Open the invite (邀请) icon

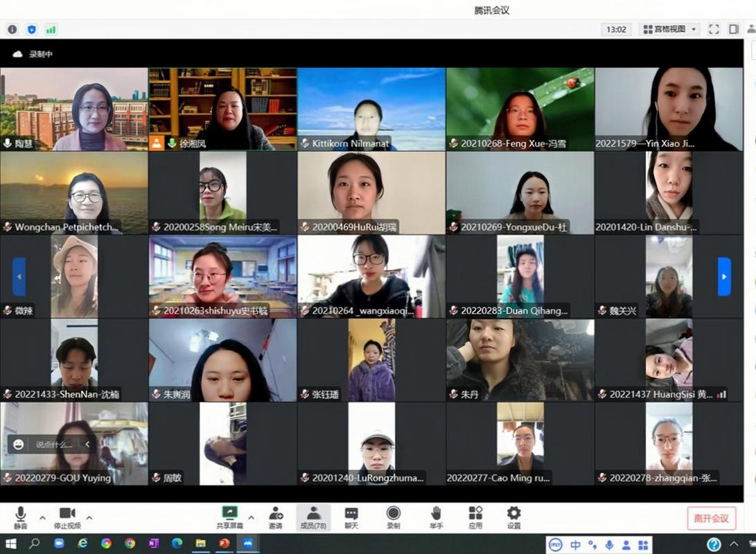click(x=276, y=516)
